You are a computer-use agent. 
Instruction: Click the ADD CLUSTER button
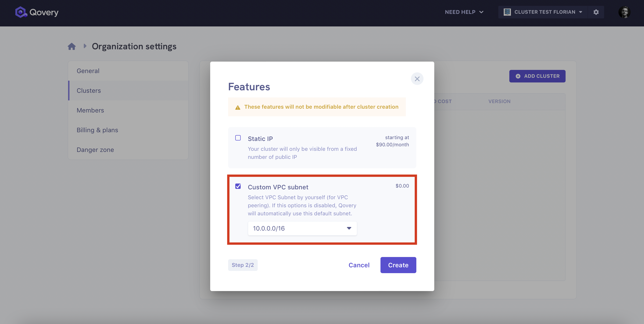pos(537,76)
